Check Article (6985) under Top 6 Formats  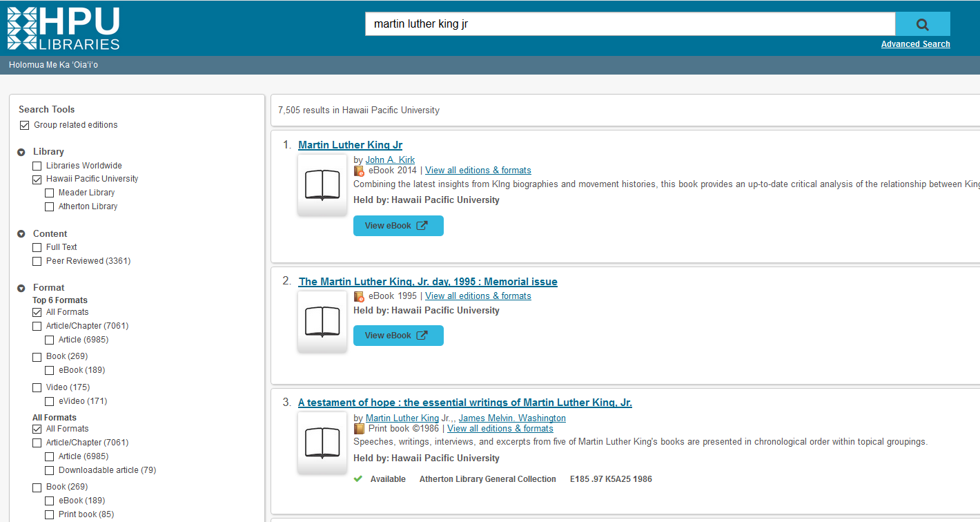[50, 340]
